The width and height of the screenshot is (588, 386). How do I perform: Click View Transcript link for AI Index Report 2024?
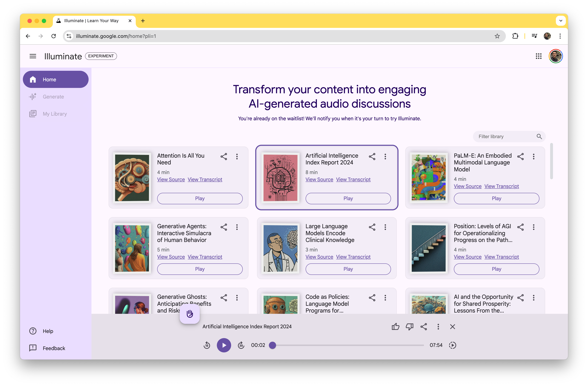[x=353, y=179]
